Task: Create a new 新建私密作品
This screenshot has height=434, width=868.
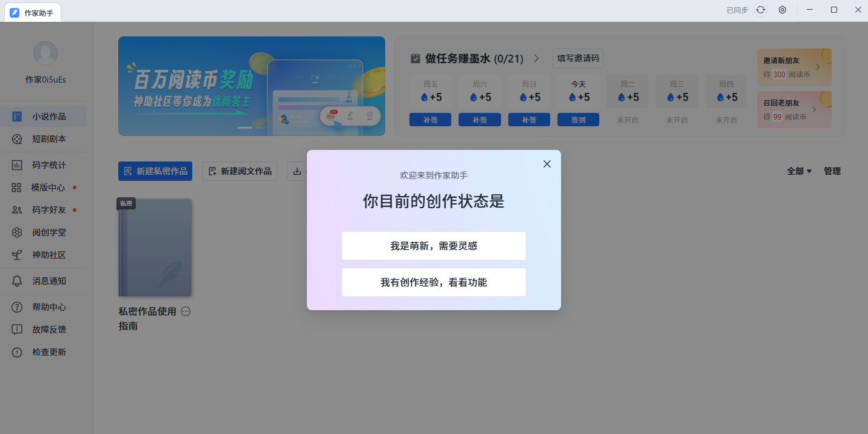Action: [155, 171]
